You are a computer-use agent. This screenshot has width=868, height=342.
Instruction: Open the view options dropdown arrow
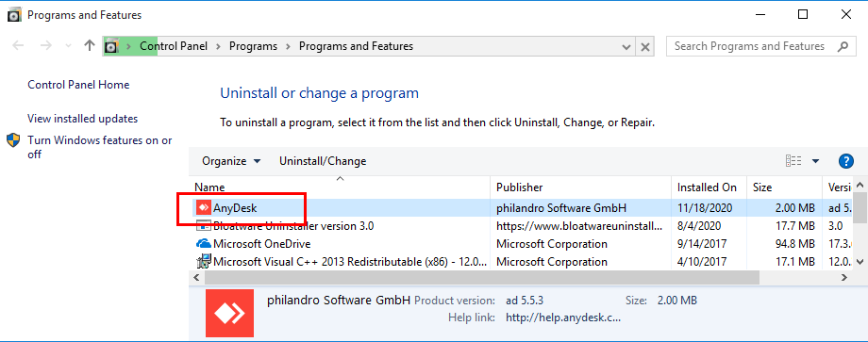coord(815,161)
